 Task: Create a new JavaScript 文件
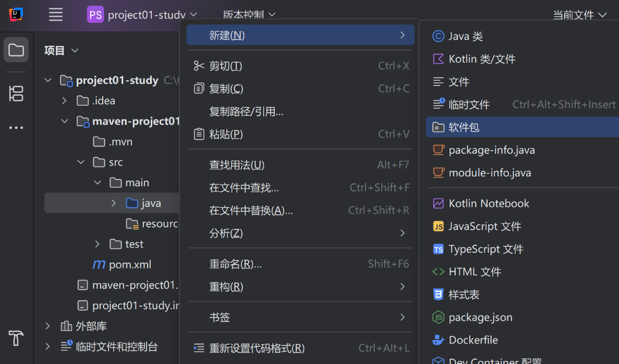[482, 226]
